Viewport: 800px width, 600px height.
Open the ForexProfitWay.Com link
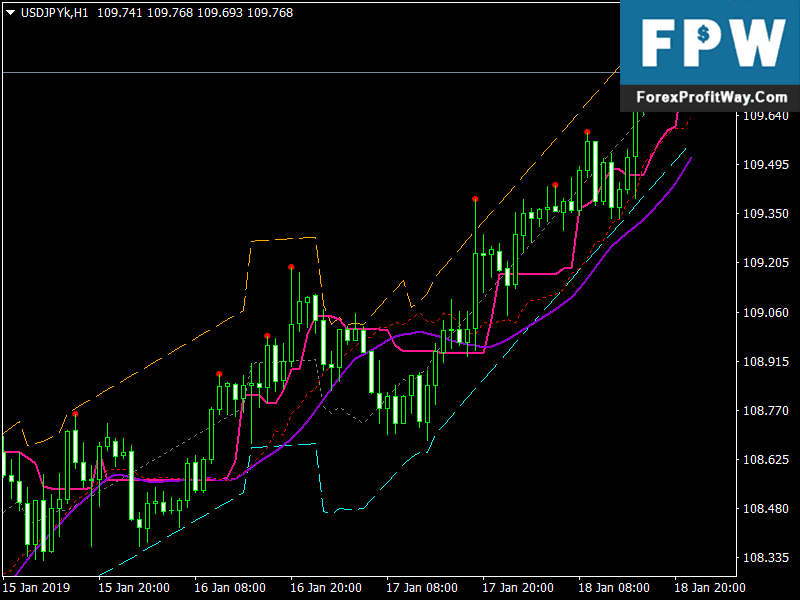click(x=712, y=97)
